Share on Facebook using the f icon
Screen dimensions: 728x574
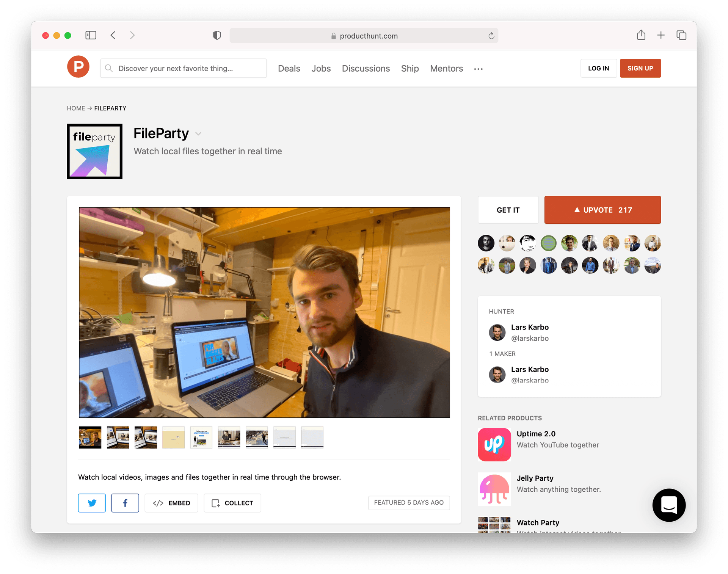(125, 503)
